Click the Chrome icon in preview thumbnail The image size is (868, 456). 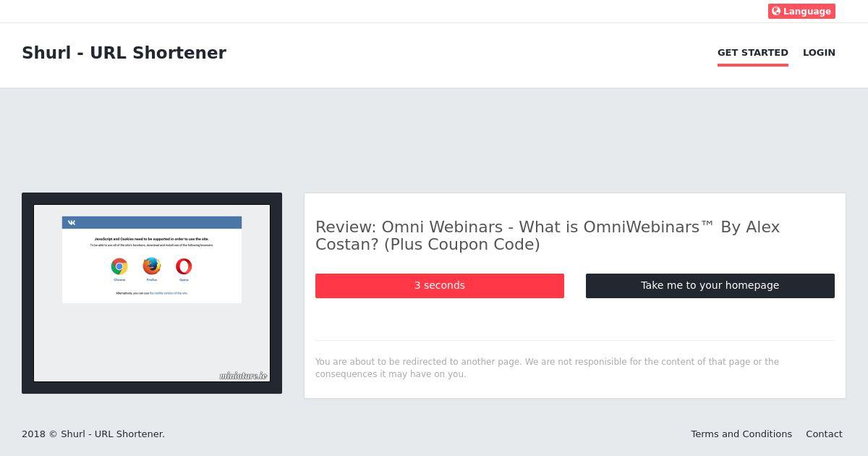[x=119, y=266]
